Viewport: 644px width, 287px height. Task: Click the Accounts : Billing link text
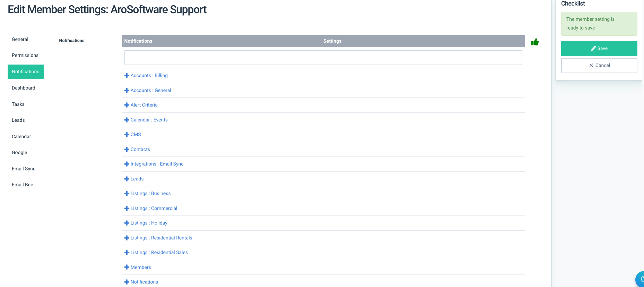(x=149, y=75)
